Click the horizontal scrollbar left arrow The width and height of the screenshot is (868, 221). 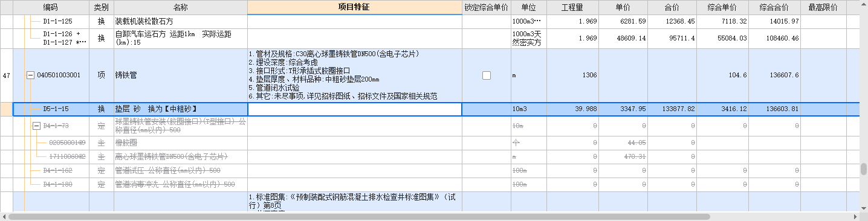pos(4,216)
